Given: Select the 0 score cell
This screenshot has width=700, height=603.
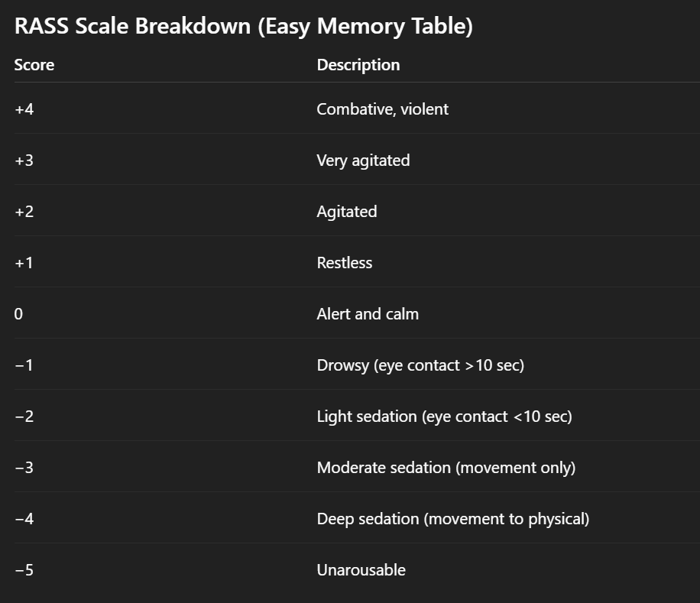Looking at the screenshot, I should coord(19,314).
